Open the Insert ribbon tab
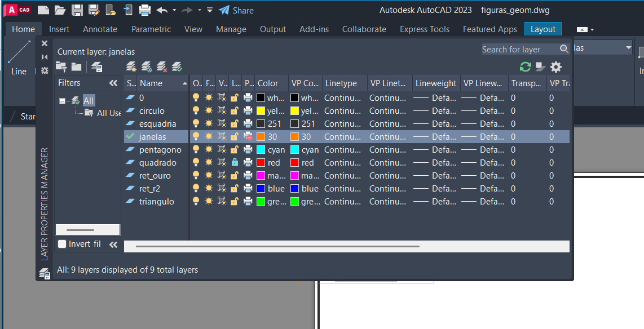Image resolution: width=644 pixels, height=329 pixels. (59, 29)
